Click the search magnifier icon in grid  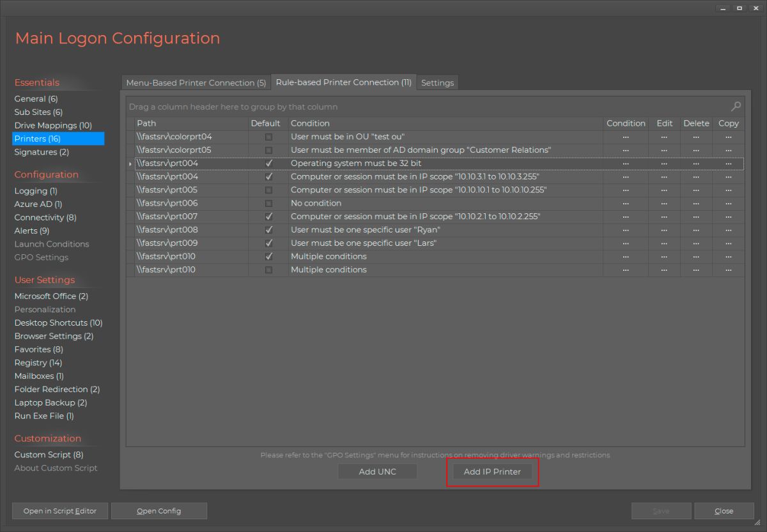(736, 107)
